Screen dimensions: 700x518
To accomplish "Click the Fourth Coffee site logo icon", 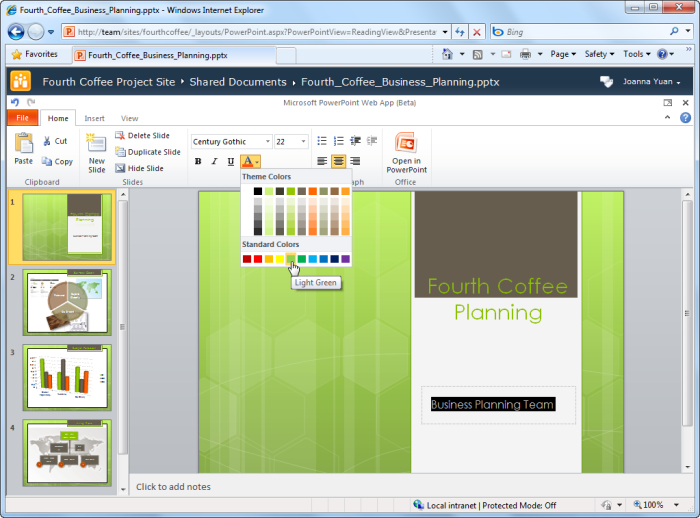I will click(x=21, y=81).
